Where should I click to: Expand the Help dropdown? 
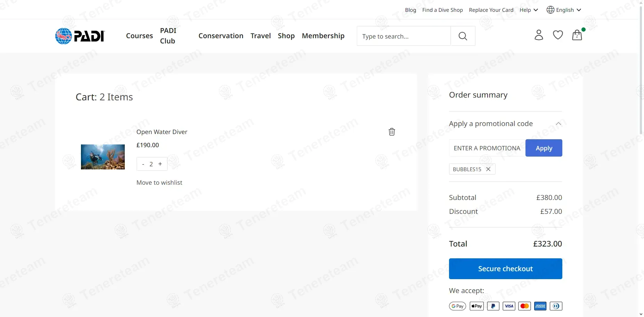coord(529,10)
